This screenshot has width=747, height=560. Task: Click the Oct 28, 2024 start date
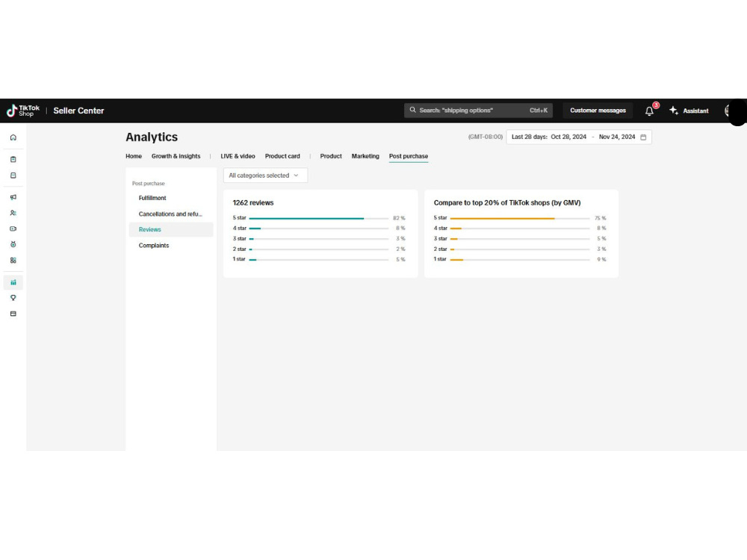(x=568, y=137)
